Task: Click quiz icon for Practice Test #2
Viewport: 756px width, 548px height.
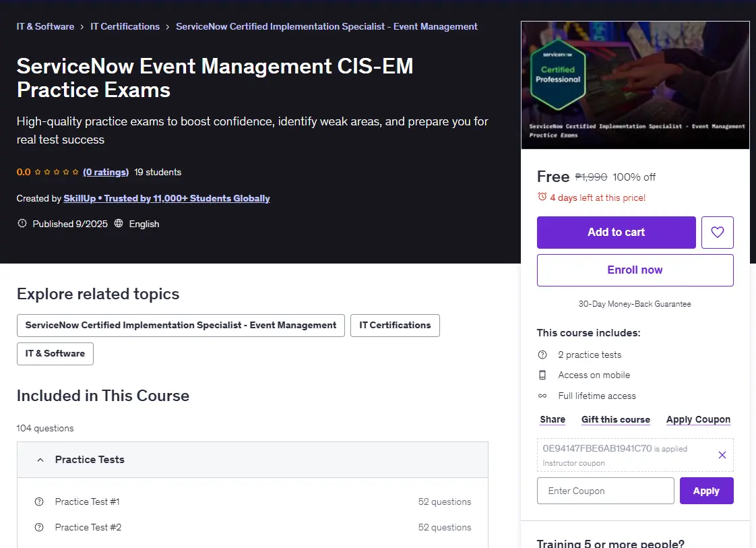Action: pos(39,527)
